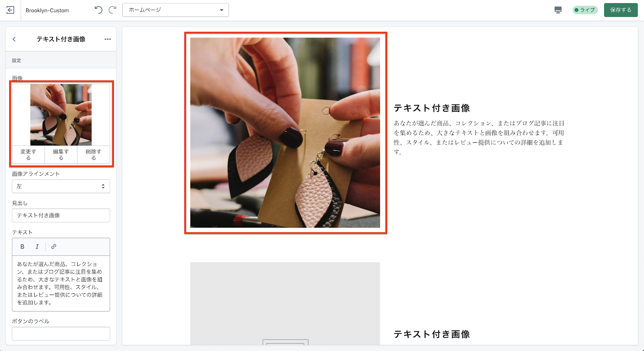This screenshot has width=644, height=351.
Task: Open the ホームページ page selector dropdown
Action: (175, 10)
